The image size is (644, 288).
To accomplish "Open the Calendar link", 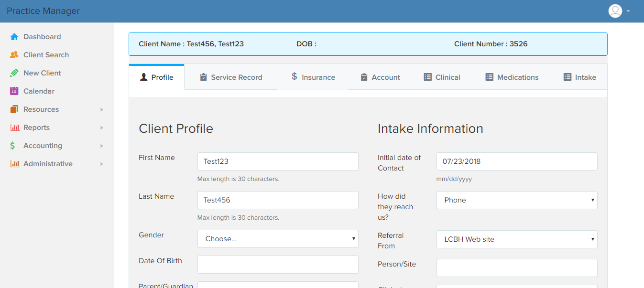I will 39,91.
